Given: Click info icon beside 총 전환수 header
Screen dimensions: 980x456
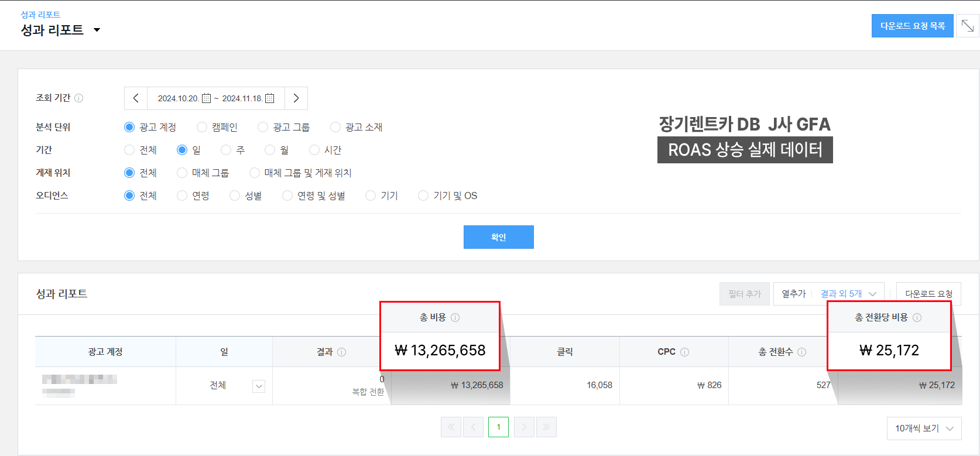Looking at the screenshot, I should pyautogui.click(x=802, y=352).
